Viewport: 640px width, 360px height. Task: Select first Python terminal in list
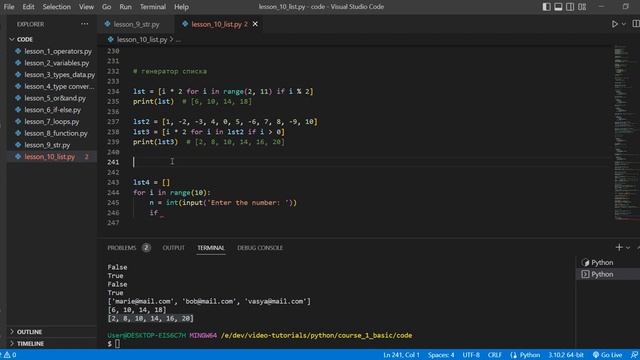coord(608,262)
